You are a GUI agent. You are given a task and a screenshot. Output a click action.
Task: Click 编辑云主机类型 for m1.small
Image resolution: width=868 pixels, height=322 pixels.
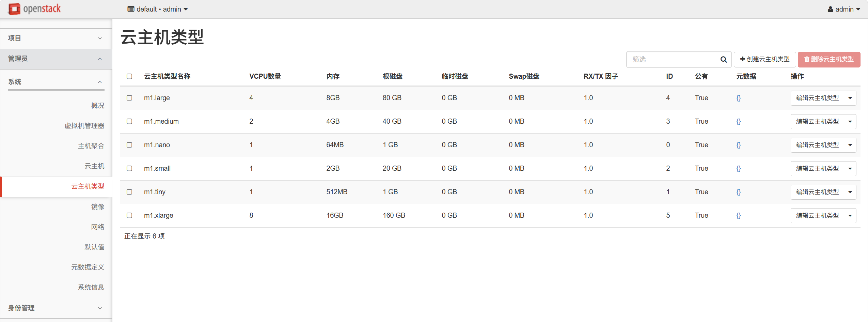click(x=817, y=169)
